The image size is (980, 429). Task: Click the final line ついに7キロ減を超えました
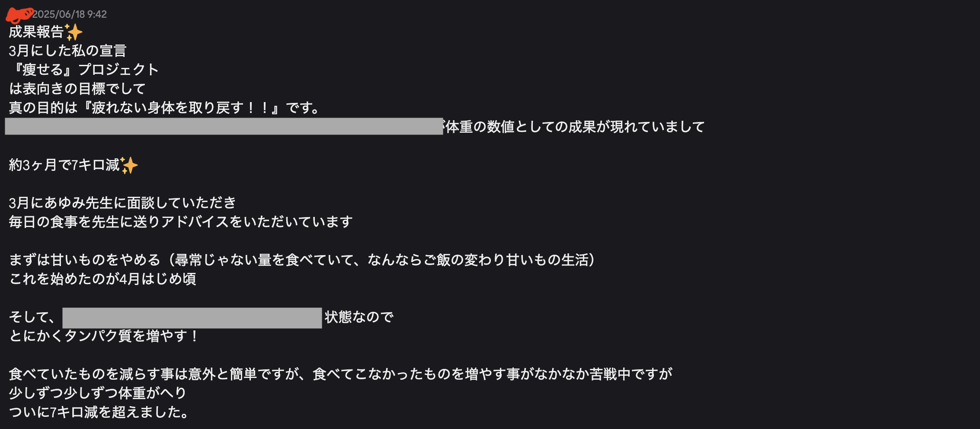[99, 412]
